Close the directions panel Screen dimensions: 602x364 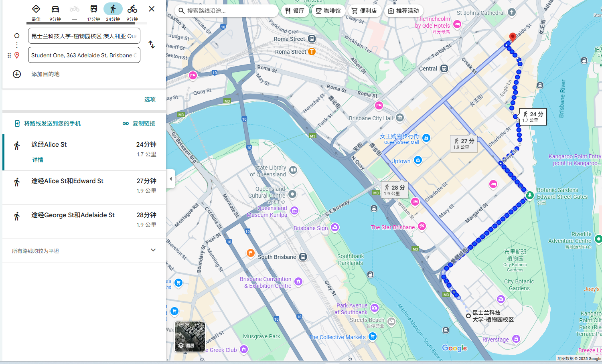coord(152,9)
